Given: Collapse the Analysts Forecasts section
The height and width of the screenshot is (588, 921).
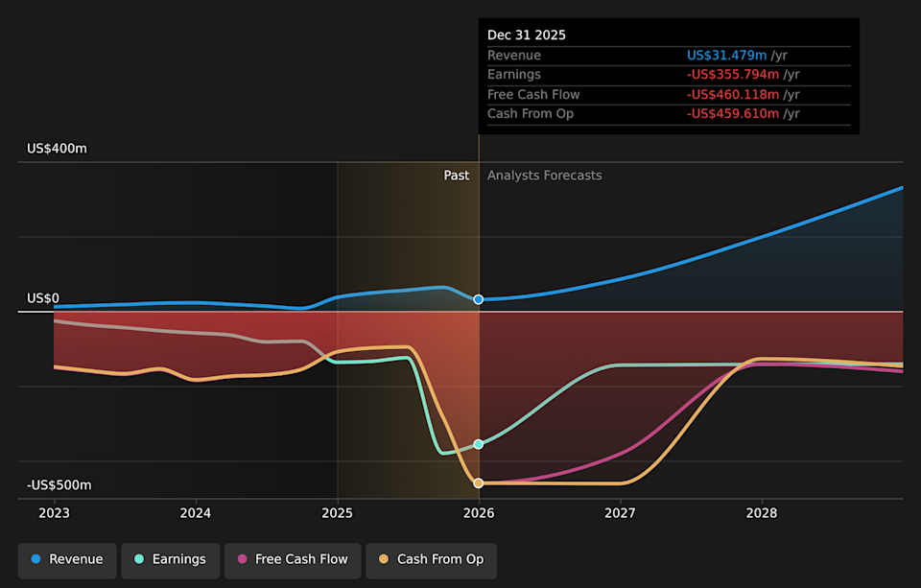Looking at the screenshot, I should click(x=544, y=176).
